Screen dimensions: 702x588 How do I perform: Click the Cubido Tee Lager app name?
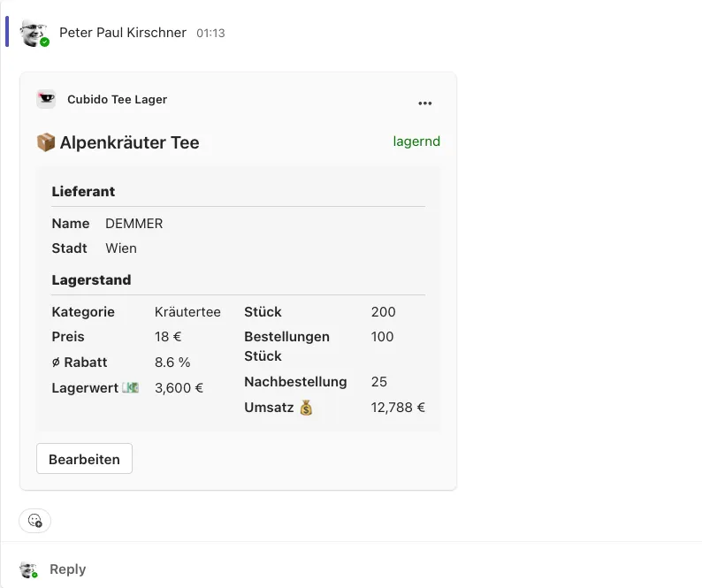pyautogui.click(x=117, y=100)
